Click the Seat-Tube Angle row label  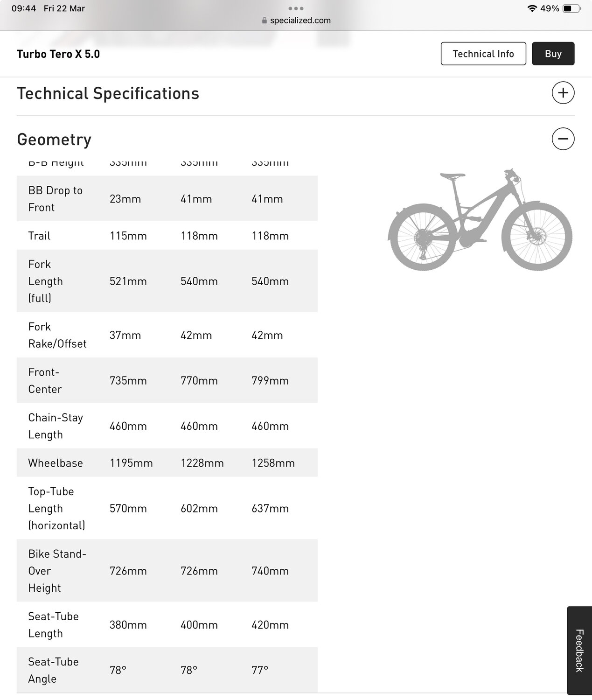point(53,670)
